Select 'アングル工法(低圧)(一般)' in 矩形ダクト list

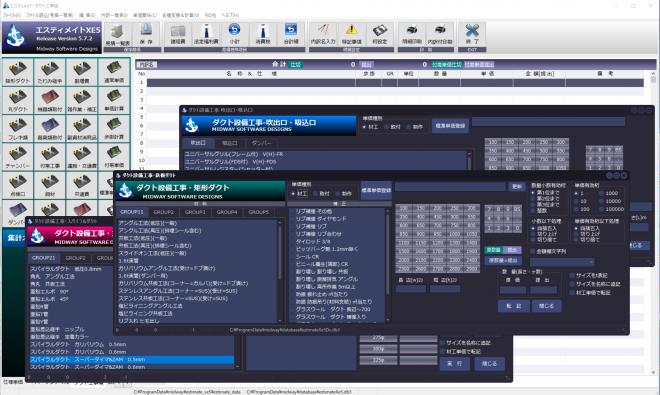pyautogui.click(x=148, y=223)
